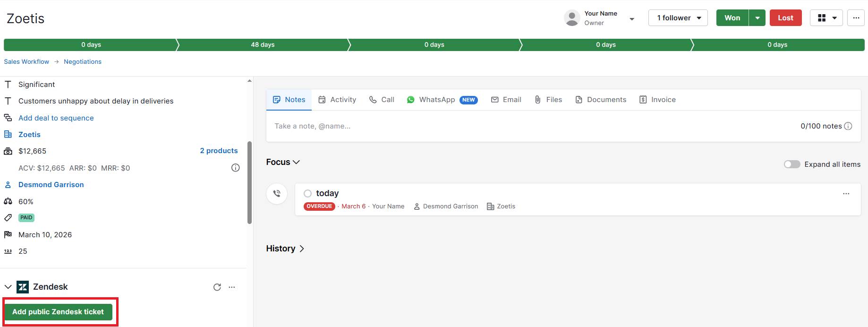Open Zendesk panel more options
868x327 pixels.
[232, 287]
